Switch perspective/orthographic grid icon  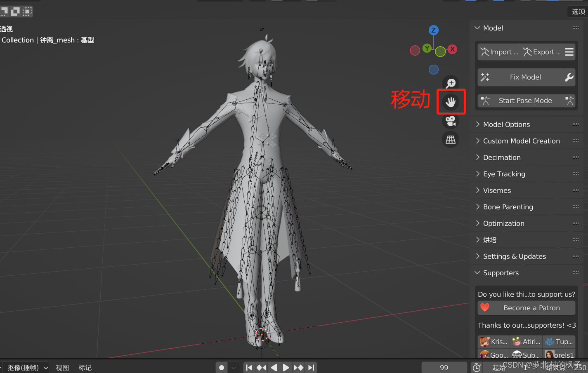[x=451, y=140]
